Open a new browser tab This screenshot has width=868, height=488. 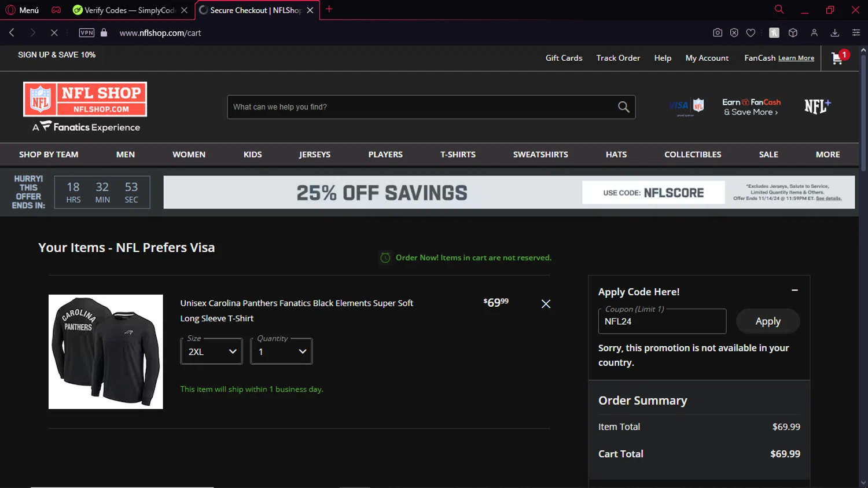pos(329,9)
